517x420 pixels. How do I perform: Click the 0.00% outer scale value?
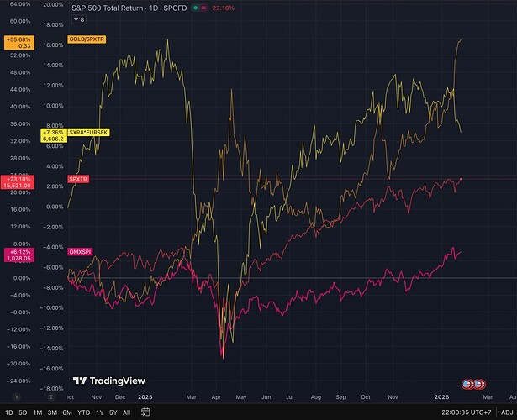[22, 278]
